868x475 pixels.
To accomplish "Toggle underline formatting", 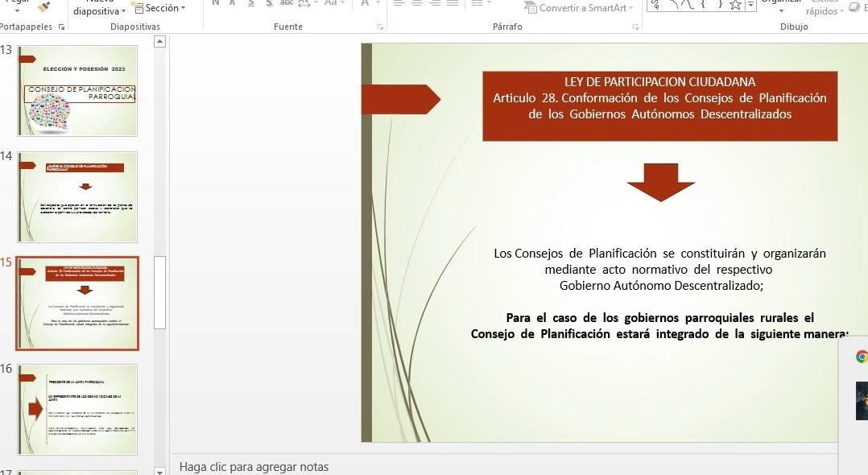I will point(251,4).
